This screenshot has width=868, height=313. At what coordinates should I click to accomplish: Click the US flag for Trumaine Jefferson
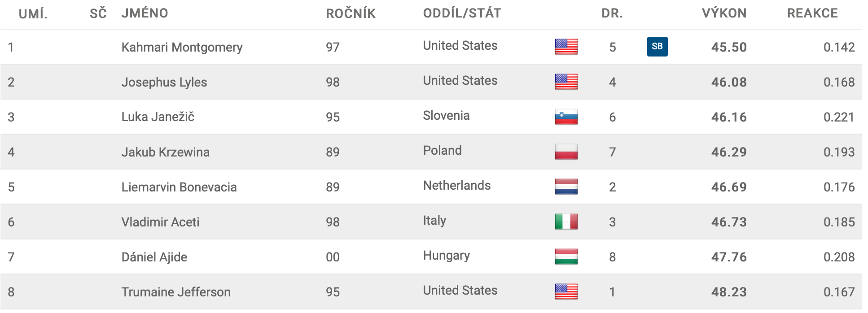point(566,291)
